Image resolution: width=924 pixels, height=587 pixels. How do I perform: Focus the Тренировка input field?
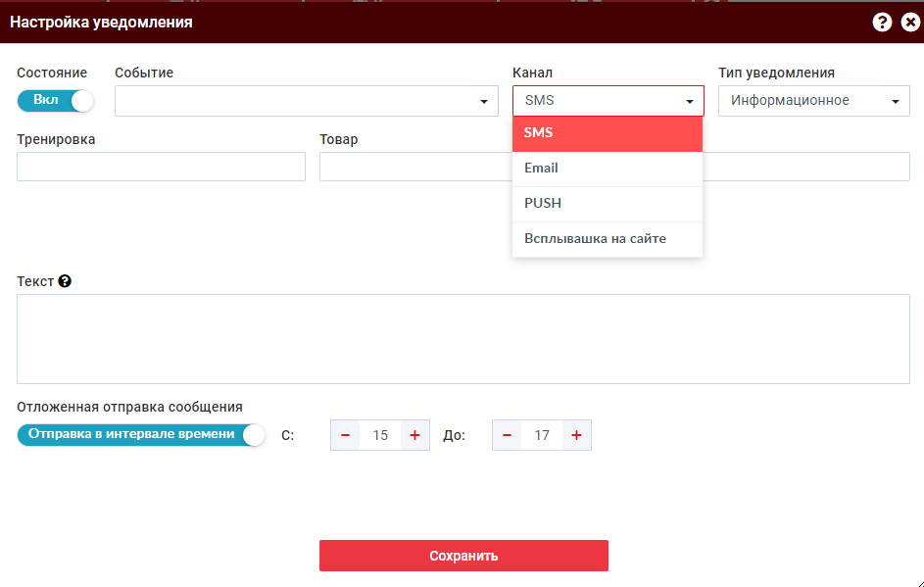[x=161, y=167]
